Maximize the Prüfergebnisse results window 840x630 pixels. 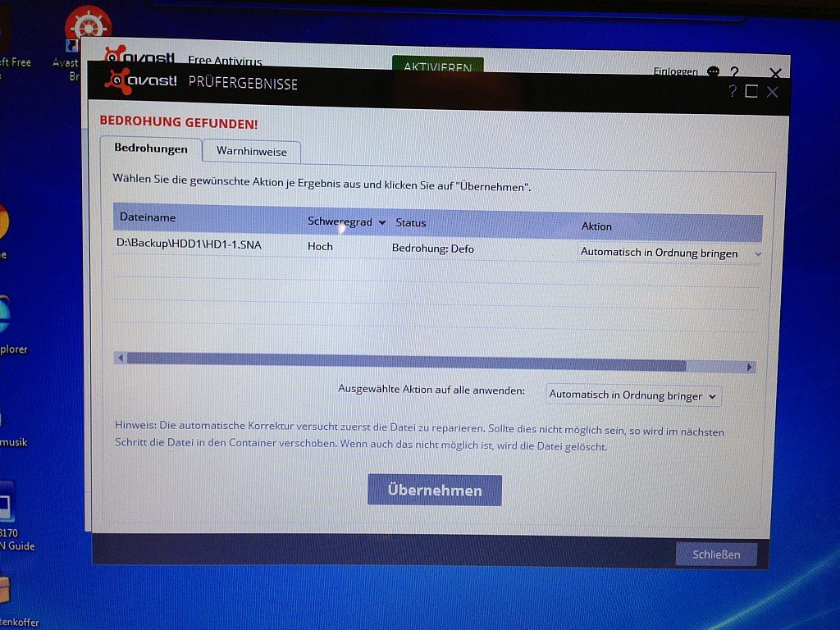751,92
